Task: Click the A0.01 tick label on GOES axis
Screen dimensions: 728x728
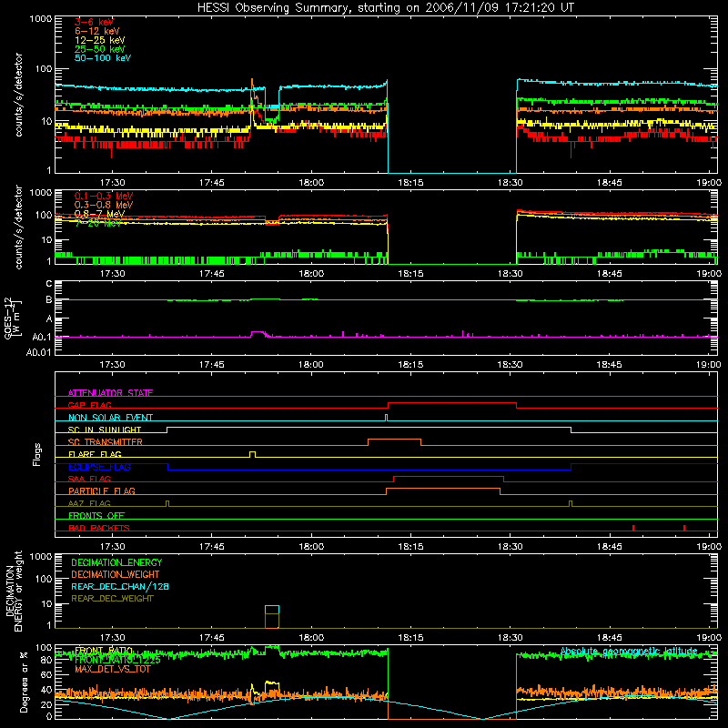Action: [x=38, y=353]
